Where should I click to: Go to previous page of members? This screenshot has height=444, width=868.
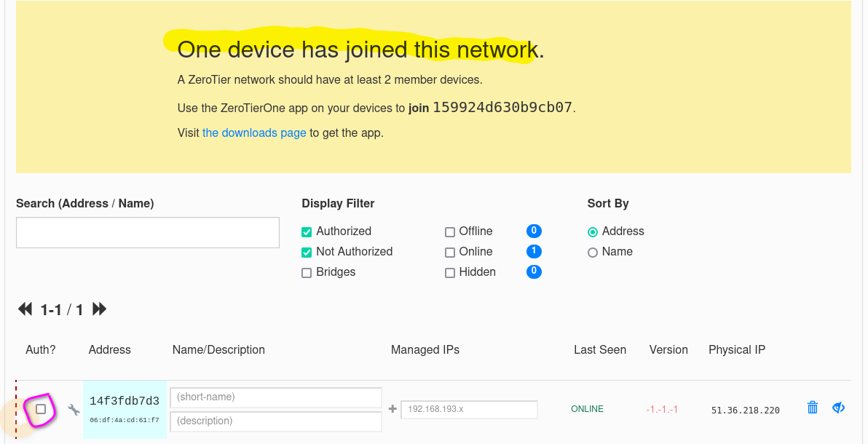[25, 309]
